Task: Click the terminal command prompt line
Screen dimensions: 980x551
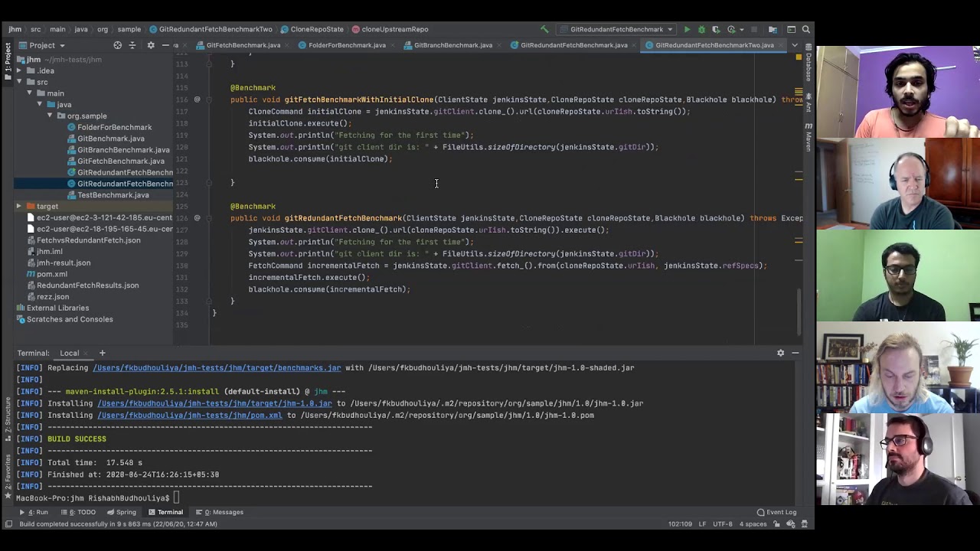Action: click(96, 498)
